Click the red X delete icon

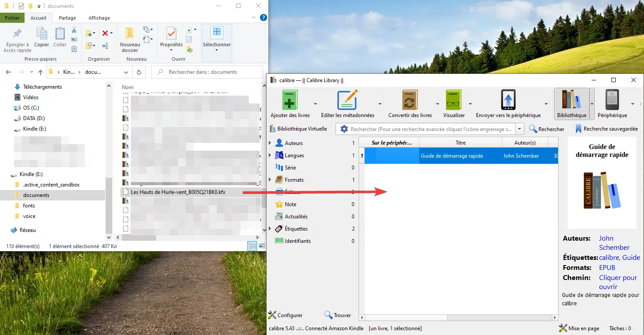(x=105, y=33)
